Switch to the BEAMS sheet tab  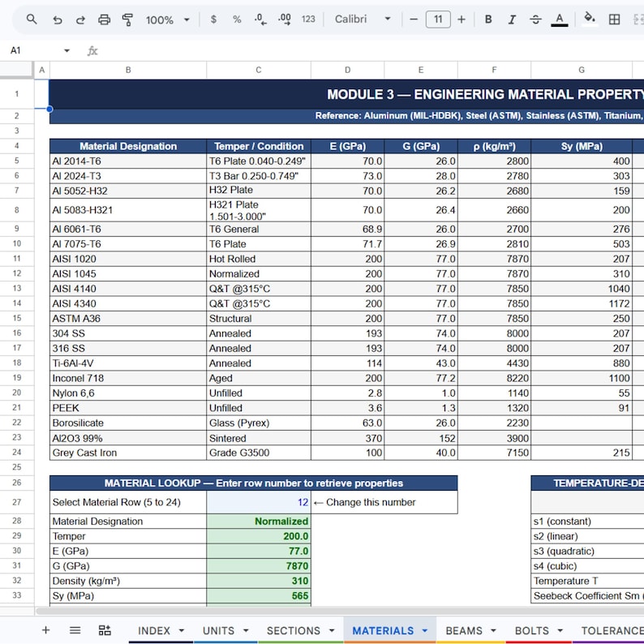tap(464, 630)
